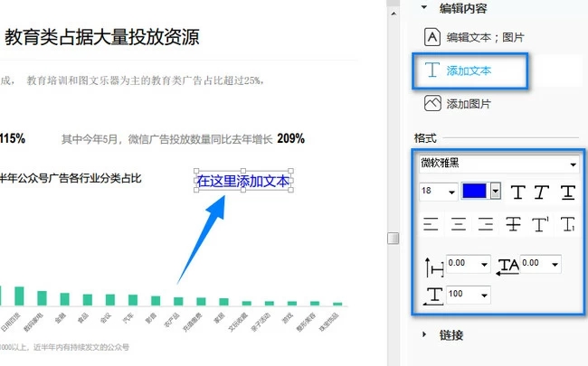Click the bold text format icon
Image resolution: width=588 pixels, height=366 pixels.
pos(518,192)
